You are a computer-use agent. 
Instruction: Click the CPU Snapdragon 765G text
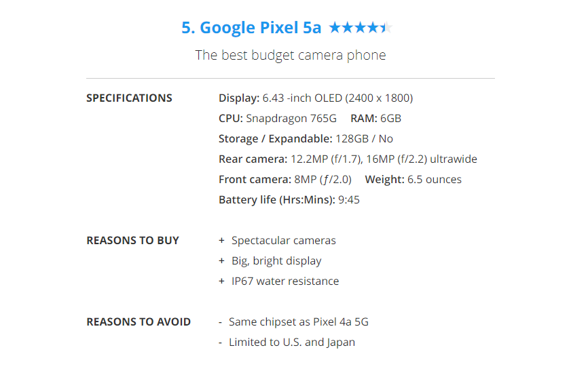[278, 119]
